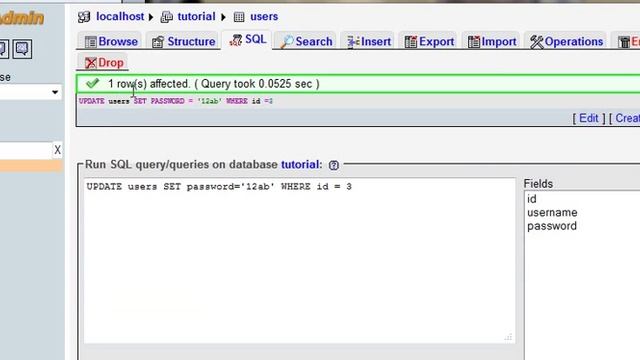Click the executed UPDATE query text
The image size is (640, 360).
pyautogui.click(x=176, y=101)
